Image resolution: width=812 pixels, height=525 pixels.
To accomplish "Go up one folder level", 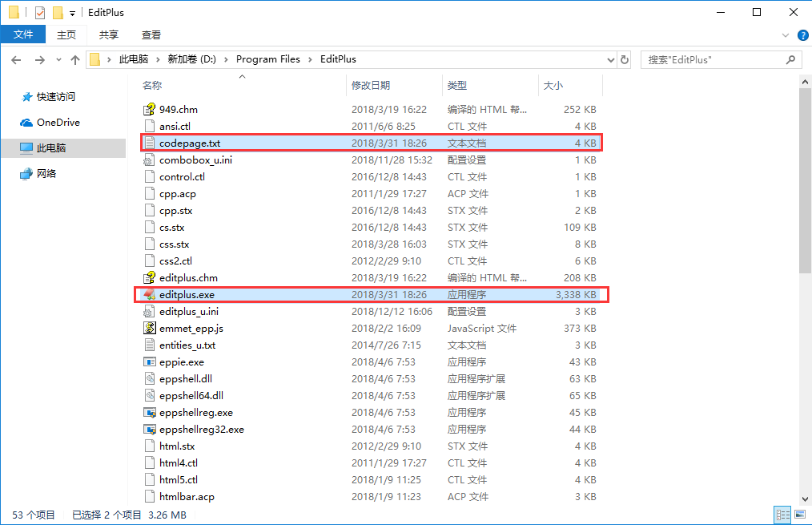I will coord(75,60).
